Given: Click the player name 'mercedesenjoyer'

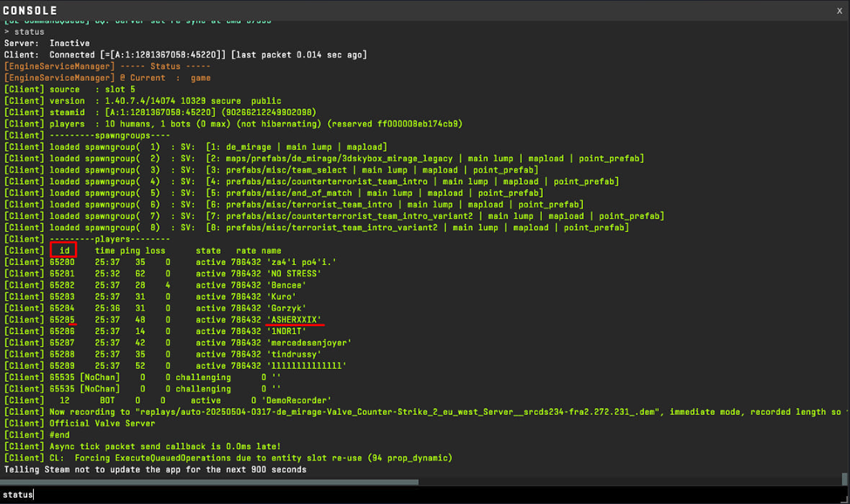Looking at the screenshot, I should (x=309, y=343).
